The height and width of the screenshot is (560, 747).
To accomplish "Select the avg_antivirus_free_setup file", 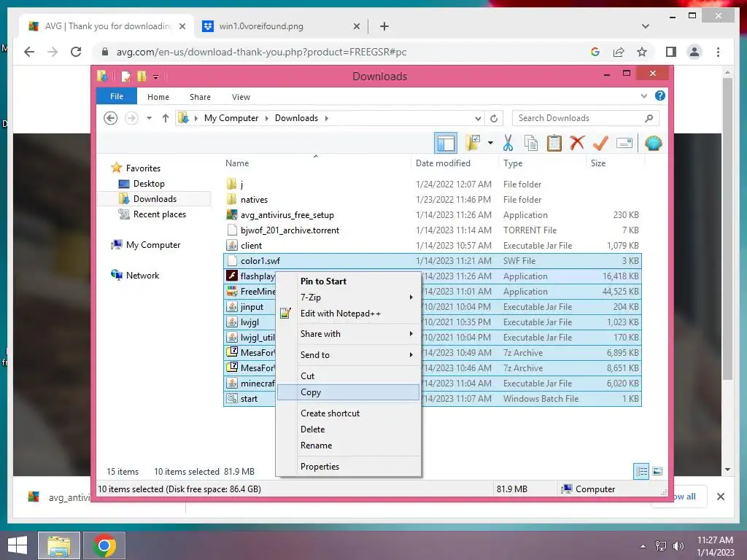I will coord(432,215).
